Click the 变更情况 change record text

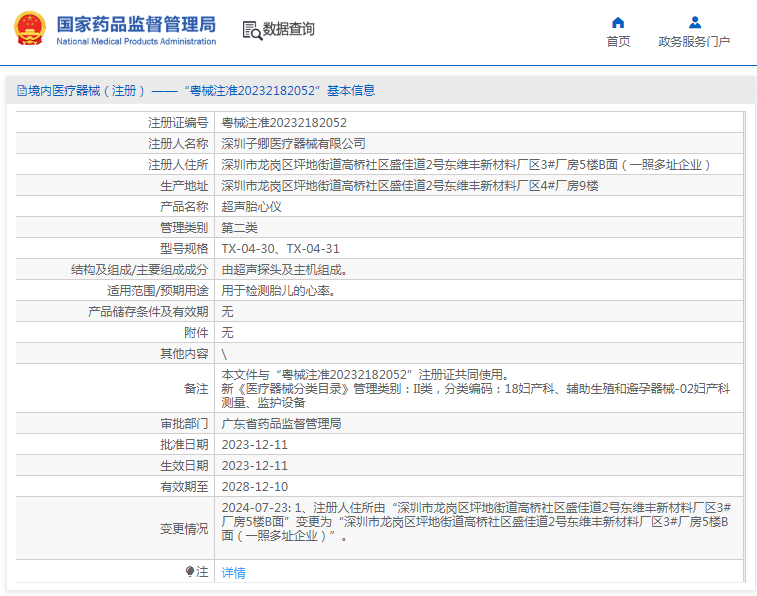[x=477, y=522]
